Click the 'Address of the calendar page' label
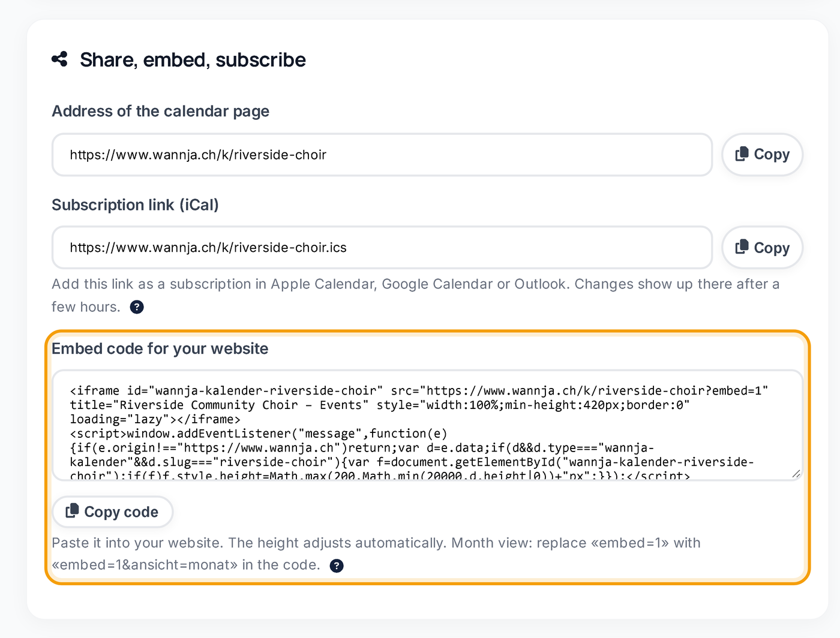This screenshot has height=638, width=840. click(x=160, y=112)
